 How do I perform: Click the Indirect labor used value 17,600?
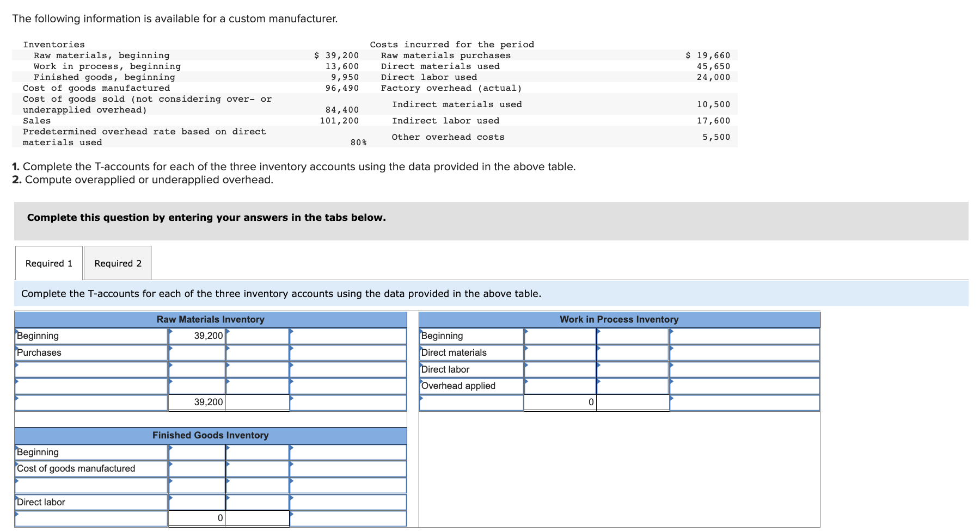coord(713,121)
